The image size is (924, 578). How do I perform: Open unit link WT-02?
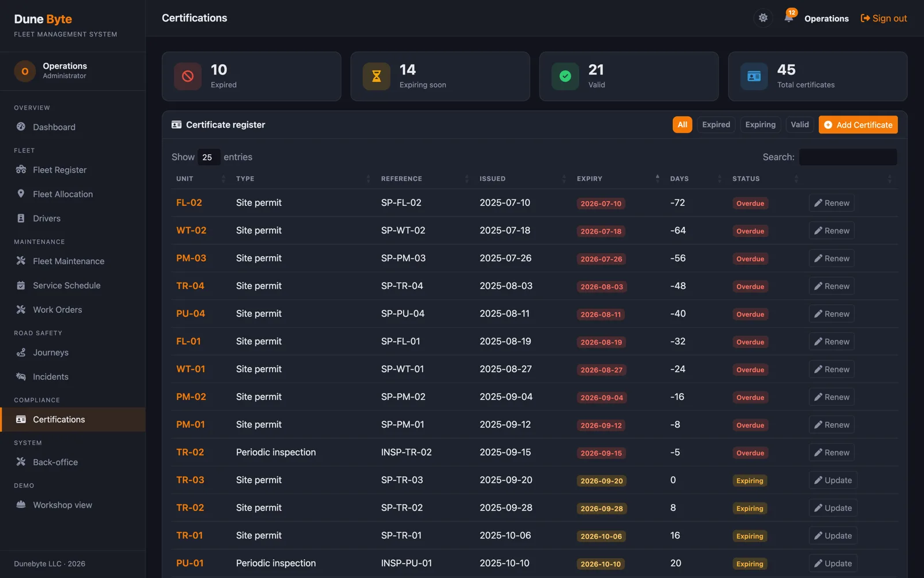pyautogui.click(x=191, y=230)
